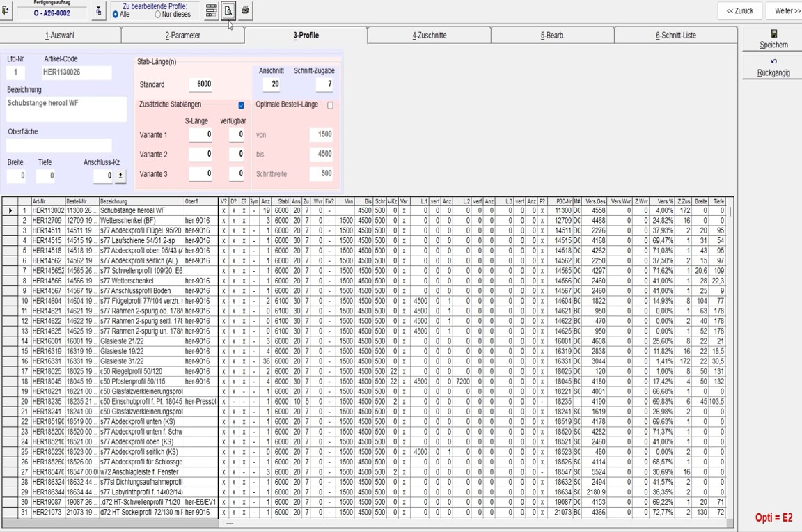This screenshot has width=802, height=532.
Task: Open the print preview magnifier icon
Action: 228,10
